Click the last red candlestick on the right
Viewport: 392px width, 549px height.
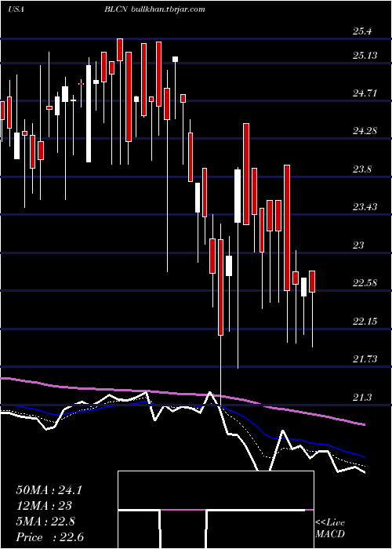click(312, 282)
